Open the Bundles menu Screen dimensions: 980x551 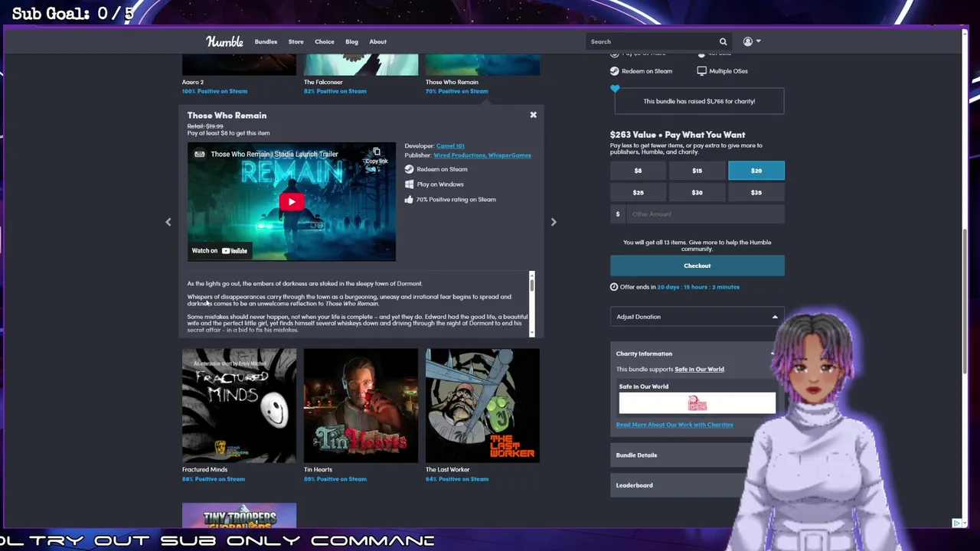266,41
